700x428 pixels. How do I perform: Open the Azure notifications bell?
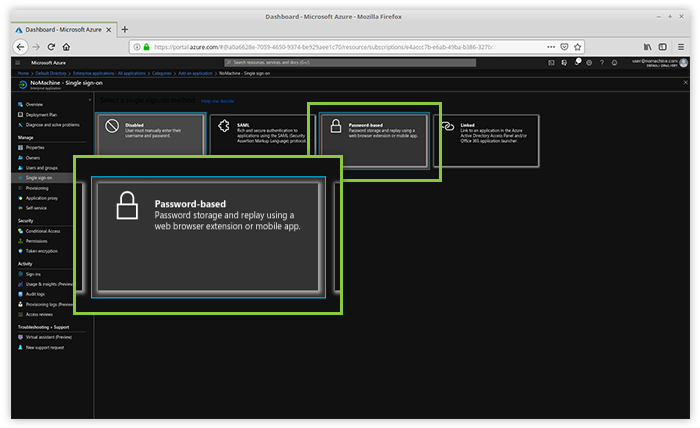click(577, 62)
